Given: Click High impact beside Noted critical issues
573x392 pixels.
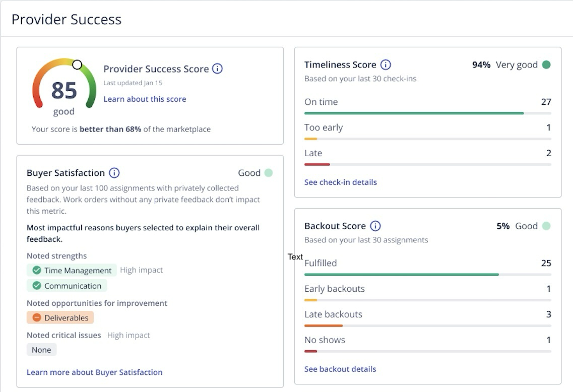Looking at the screenshot, I should [129, 336].
